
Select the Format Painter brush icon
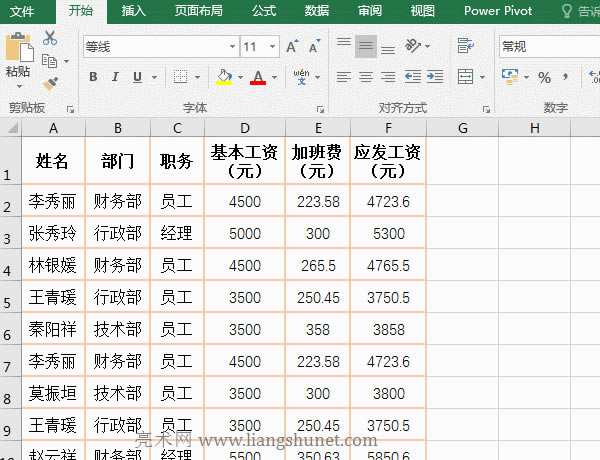(x=50, y=84)
